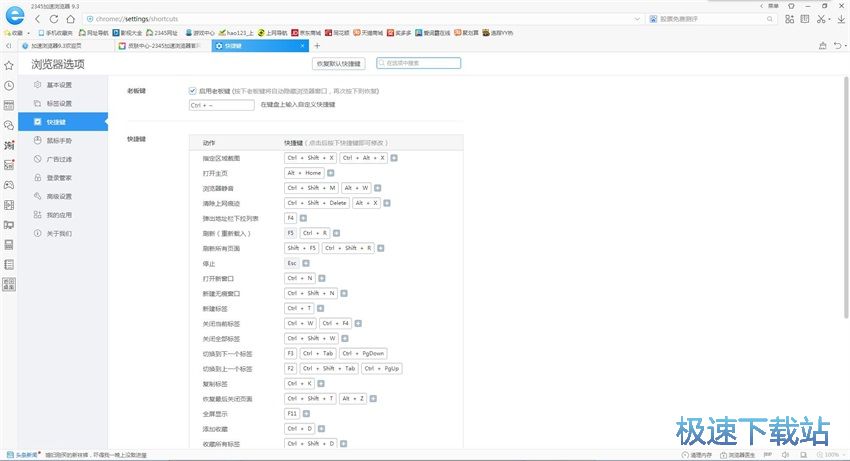This screenshot has height=461, width=850.
Task: Open the favorites star in the sidebar
Action: point(9,66)
